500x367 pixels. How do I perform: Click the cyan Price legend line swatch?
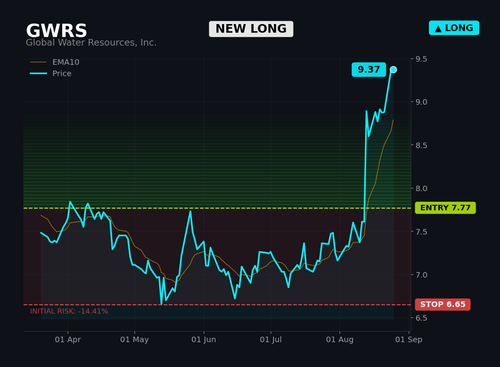point(38,73)
